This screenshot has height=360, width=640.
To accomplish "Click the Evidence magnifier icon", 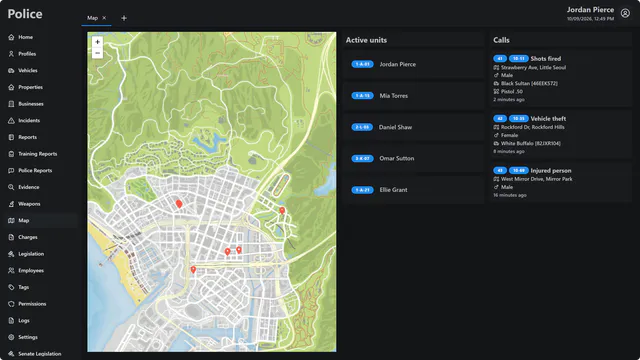I will pos(11,187).
